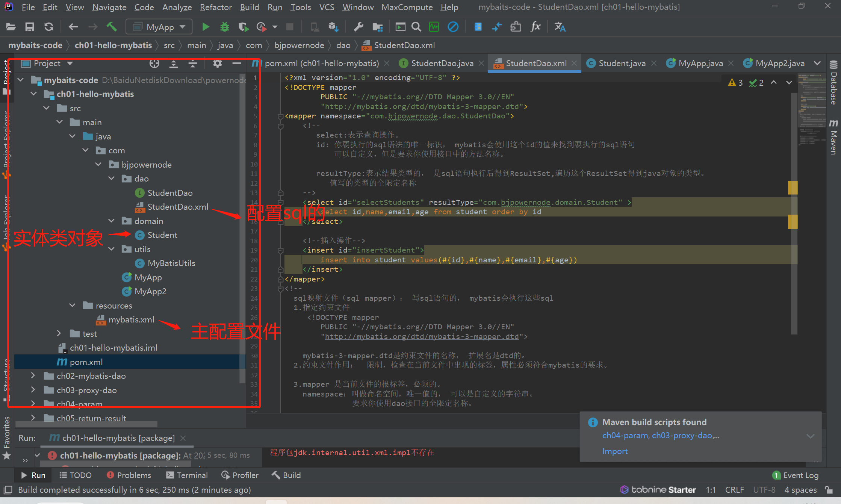
Task: Switch to Student.java tab
Action: tap(622, 63)
